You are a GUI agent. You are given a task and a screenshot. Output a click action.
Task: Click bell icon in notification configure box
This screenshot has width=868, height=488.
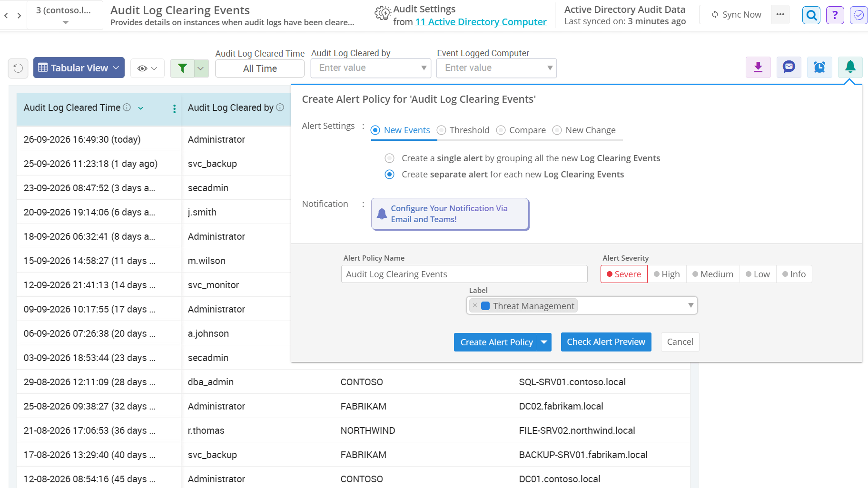[382, 214]
